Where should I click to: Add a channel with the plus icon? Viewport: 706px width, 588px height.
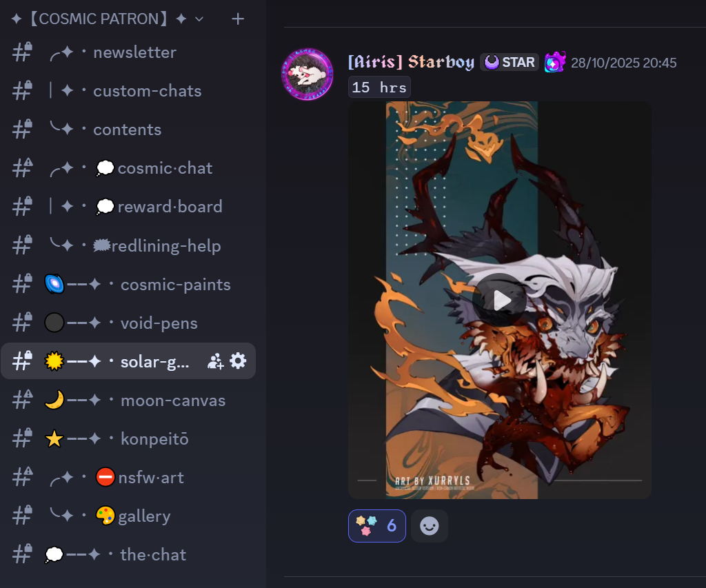pos(238,19)
